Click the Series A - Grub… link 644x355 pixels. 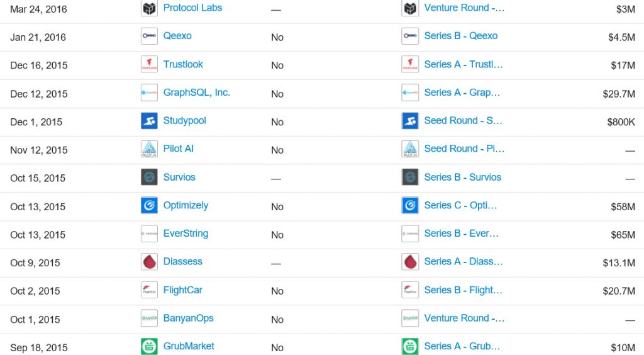(x=462, y=346)
